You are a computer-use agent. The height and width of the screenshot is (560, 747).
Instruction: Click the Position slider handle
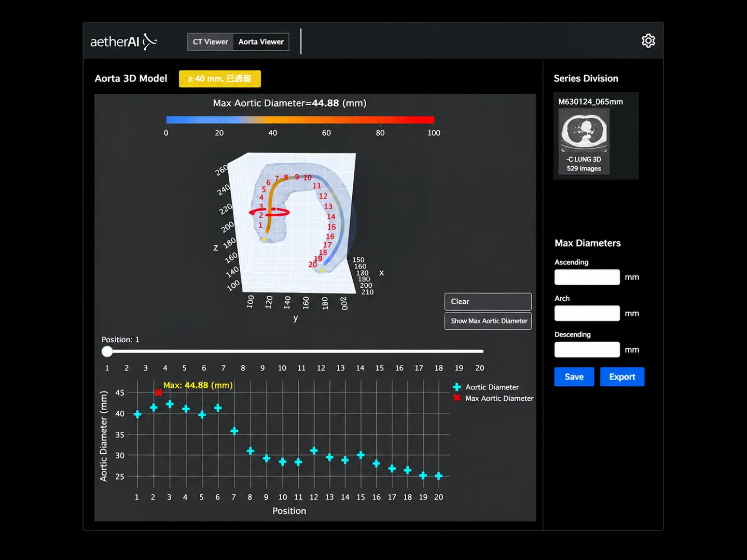click(107, 352)
